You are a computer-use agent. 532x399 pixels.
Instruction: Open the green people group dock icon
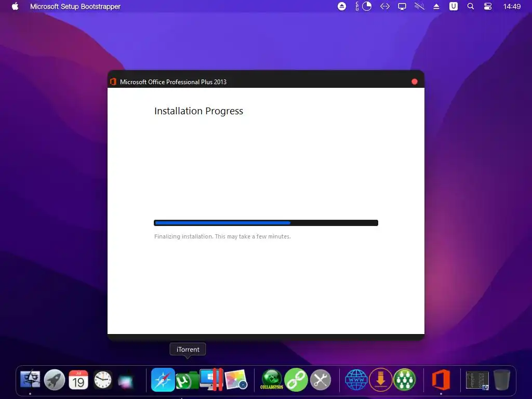coord(404,379)
